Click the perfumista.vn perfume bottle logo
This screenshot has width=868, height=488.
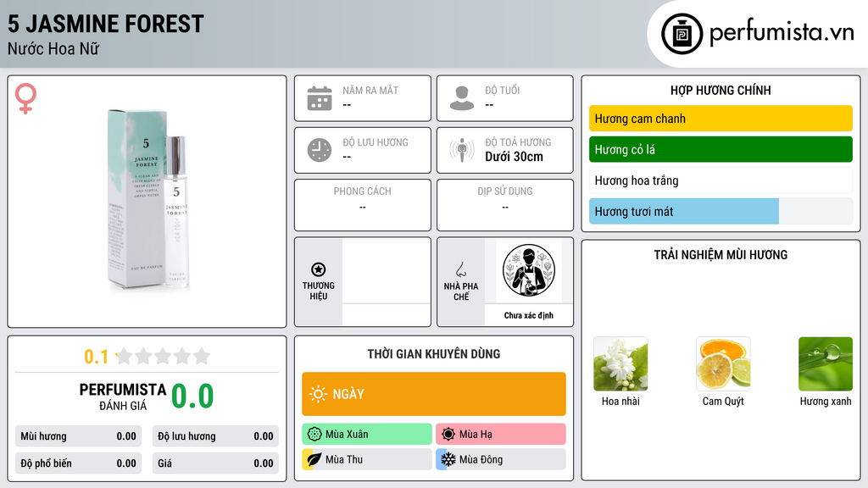(x=682, y=34)
